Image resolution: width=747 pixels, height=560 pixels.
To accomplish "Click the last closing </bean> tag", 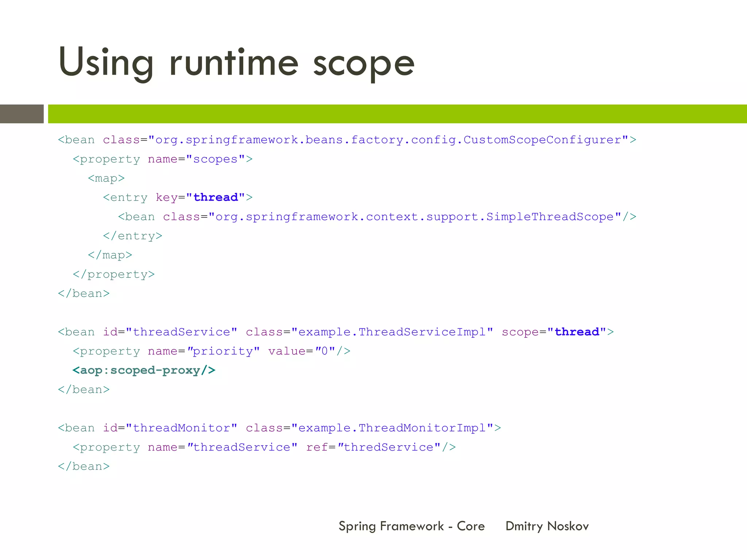I will coord(84,466).
